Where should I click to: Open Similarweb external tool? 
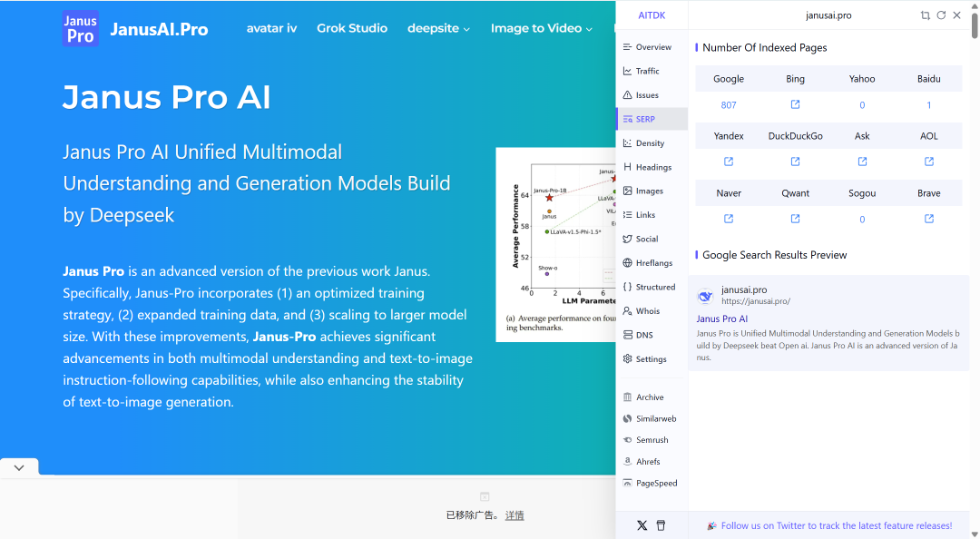[x=652, y=418]
